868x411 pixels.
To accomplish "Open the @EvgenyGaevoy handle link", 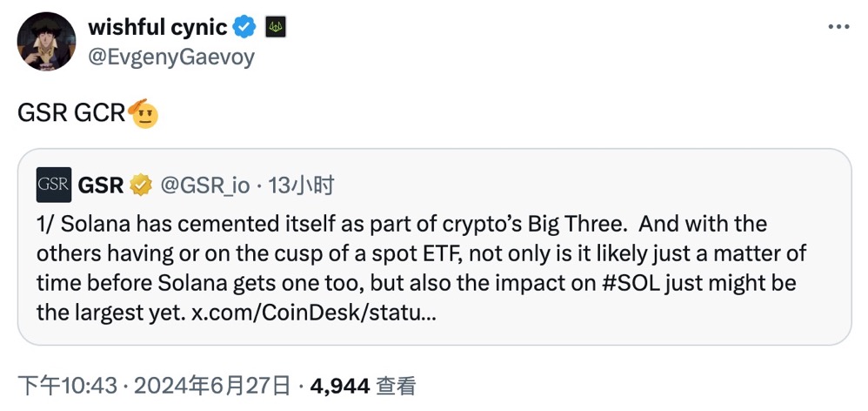I will click(171, 57).
